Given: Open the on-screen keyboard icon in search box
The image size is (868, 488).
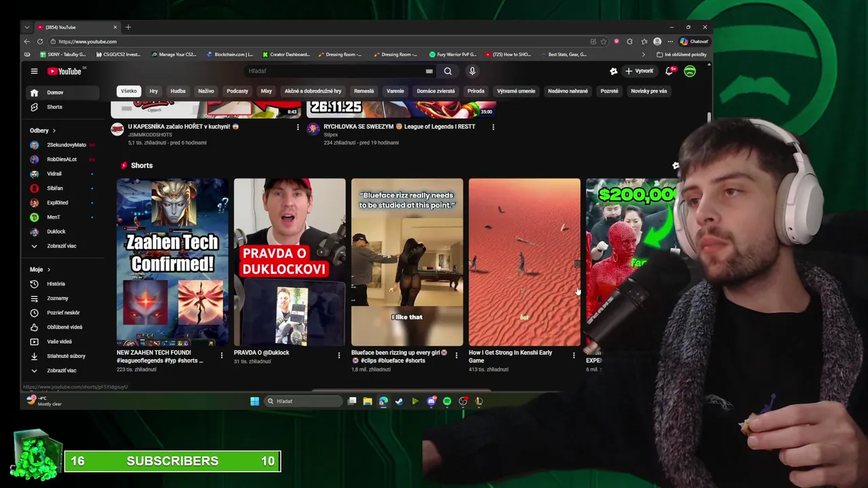Looking at the screenshot, I should pyautogui.click(x=429, y=71).
